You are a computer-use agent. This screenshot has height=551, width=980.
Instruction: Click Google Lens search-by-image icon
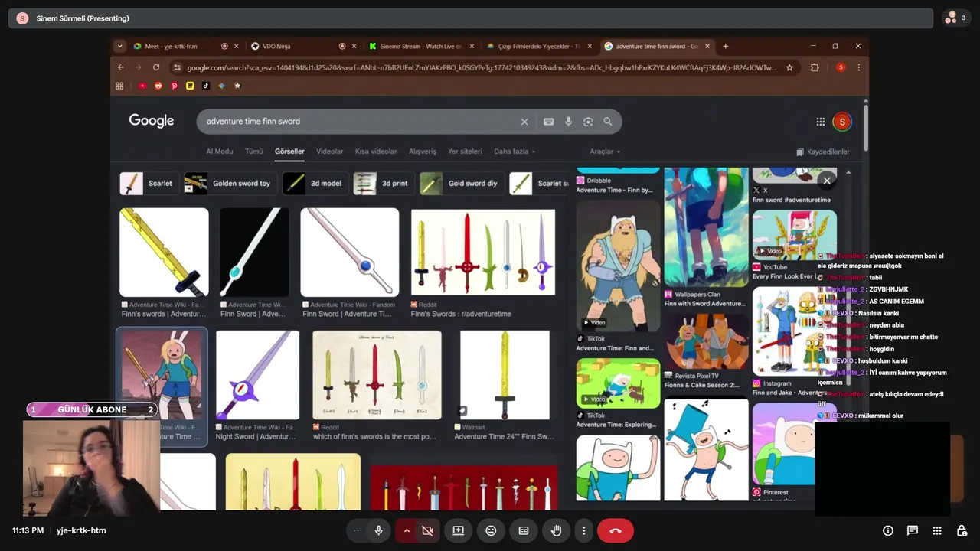coord(588,122)
